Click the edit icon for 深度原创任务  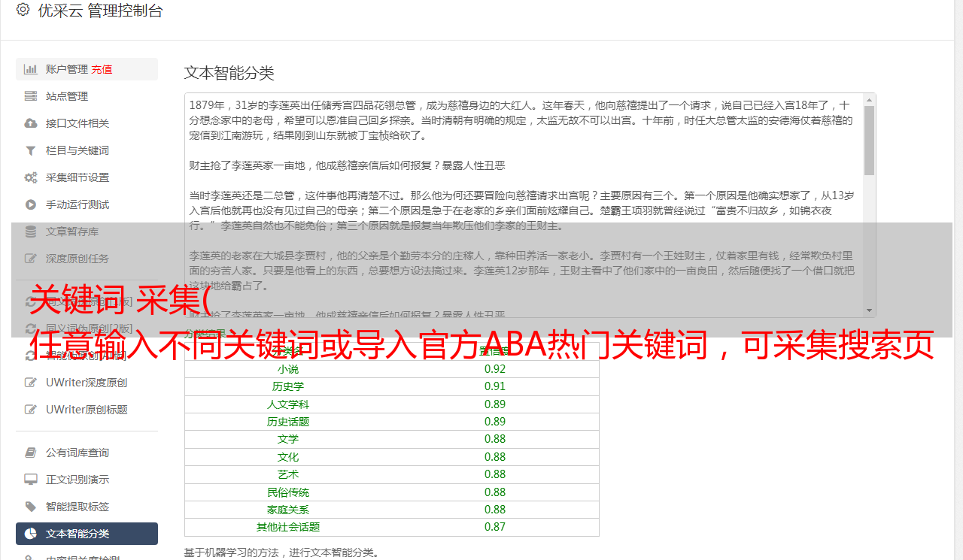pyautogui.click(x=31, y=259)
